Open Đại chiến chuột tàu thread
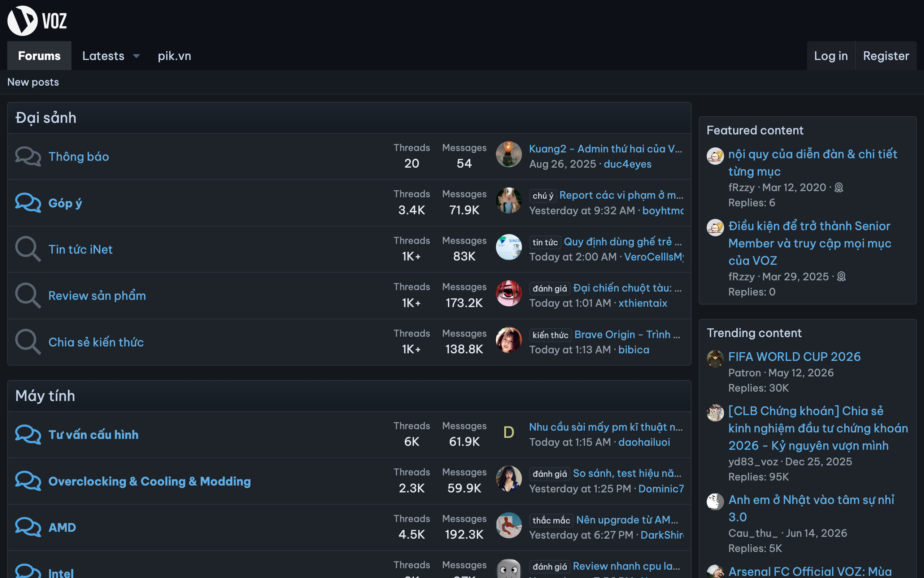Image resolution: width=924 pixels, height=578 pixels. (x=627, y=288)
